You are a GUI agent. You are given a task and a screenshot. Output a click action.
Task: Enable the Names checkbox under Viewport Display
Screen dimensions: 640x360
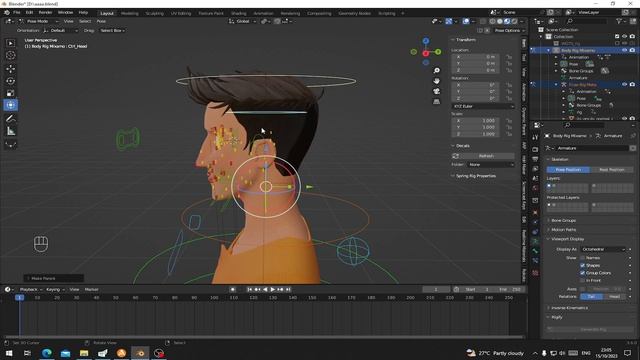click(x=582, y=258)
